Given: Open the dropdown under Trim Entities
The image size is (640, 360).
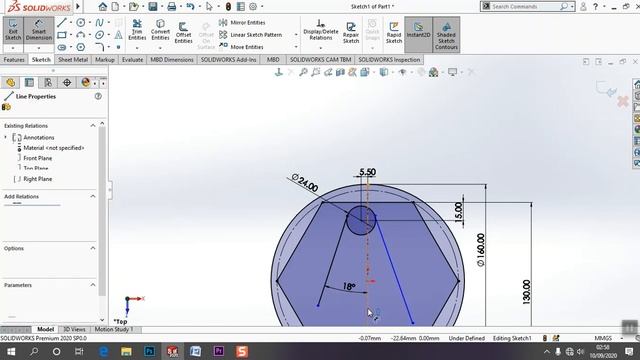Looking at the screenshot, I should pyautogui.click(x=137, y=48).
